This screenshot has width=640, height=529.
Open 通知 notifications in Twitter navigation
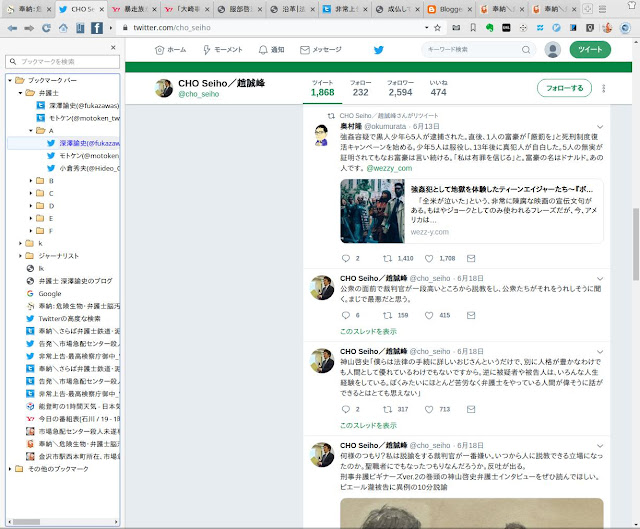(272, 50)
